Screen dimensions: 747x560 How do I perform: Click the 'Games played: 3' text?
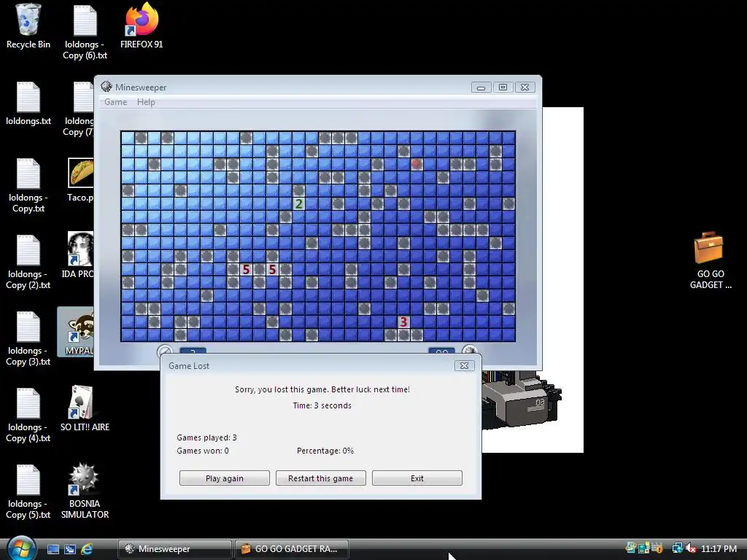point(206,437)
